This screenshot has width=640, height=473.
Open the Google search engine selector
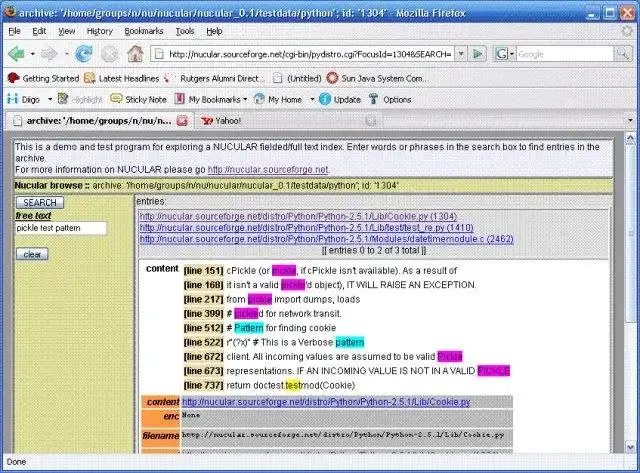click(x=504, y=54)
